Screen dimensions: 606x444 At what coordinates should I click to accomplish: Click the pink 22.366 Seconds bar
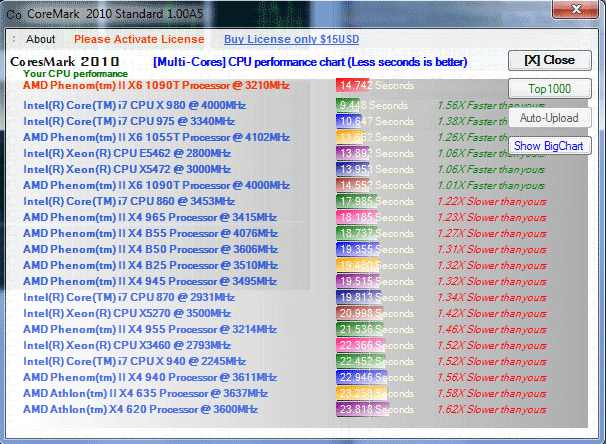pos(361,345)
